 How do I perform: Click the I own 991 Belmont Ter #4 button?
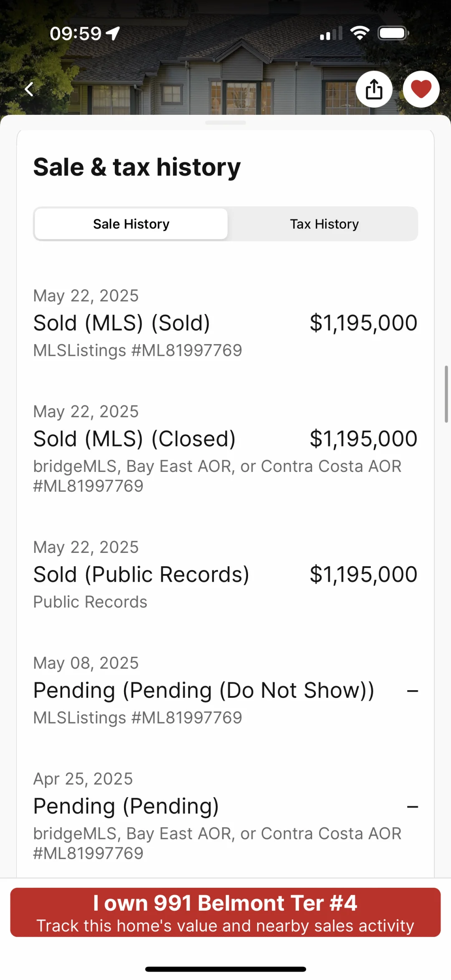click(225, 912)
